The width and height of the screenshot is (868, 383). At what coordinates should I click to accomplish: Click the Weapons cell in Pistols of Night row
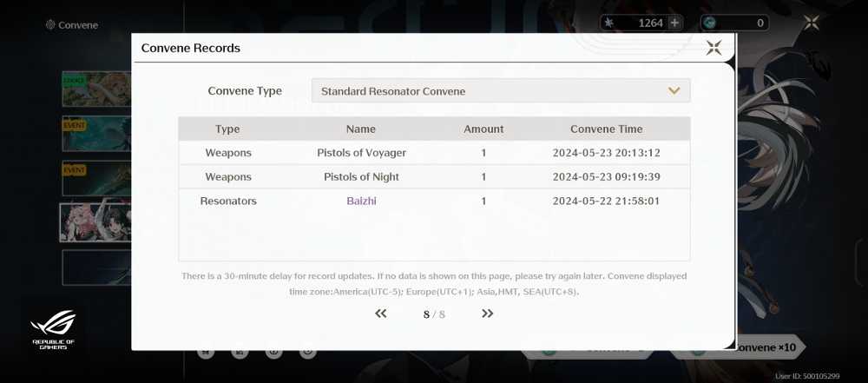click(x=228, y=177)
